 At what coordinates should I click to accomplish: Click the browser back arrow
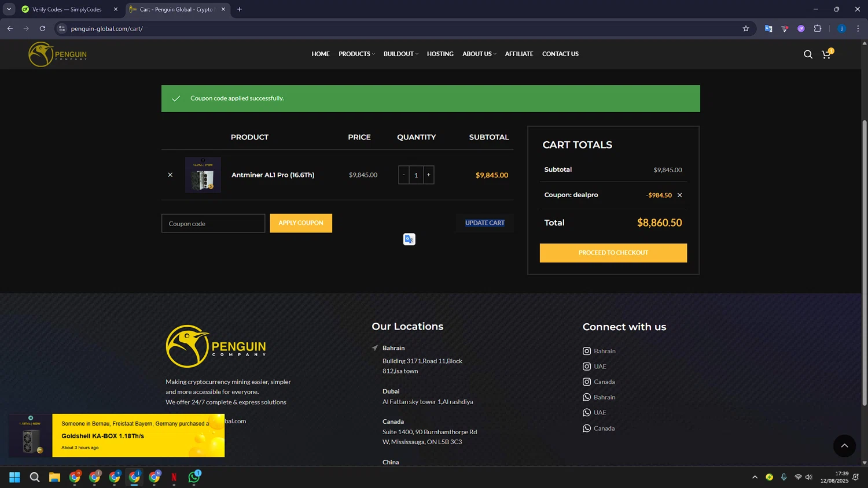pos(10,28)
